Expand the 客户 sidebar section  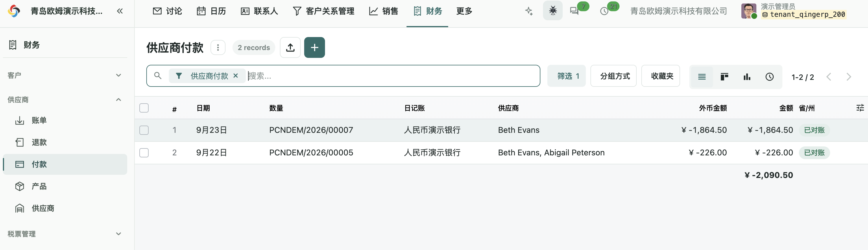pos(65,75)
